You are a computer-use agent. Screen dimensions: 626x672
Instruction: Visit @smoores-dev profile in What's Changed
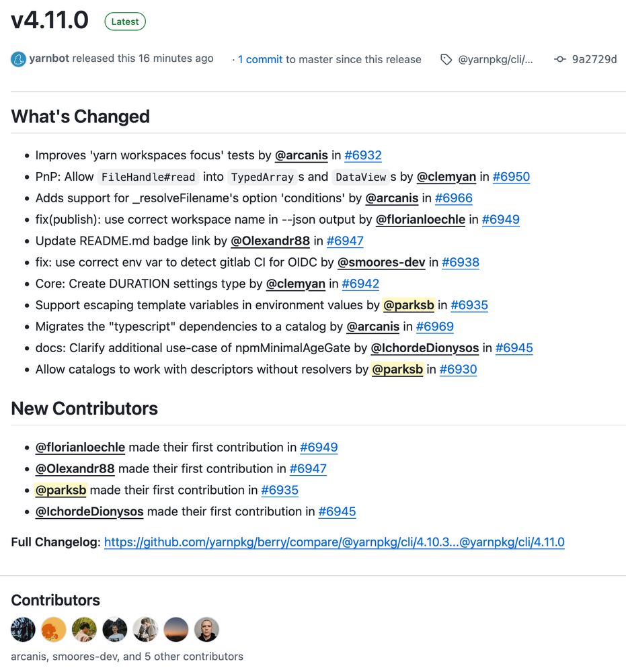pyautogui.click(x=381, y=262)
